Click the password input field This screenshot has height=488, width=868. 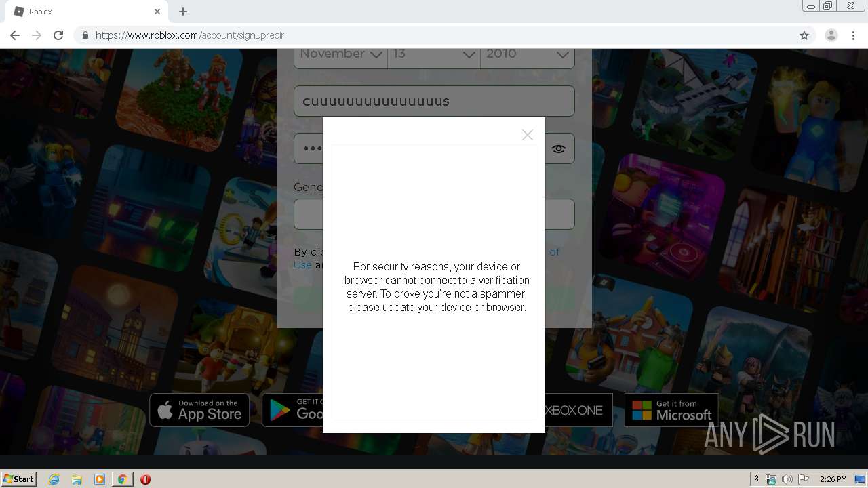click(x=434, y=149)
